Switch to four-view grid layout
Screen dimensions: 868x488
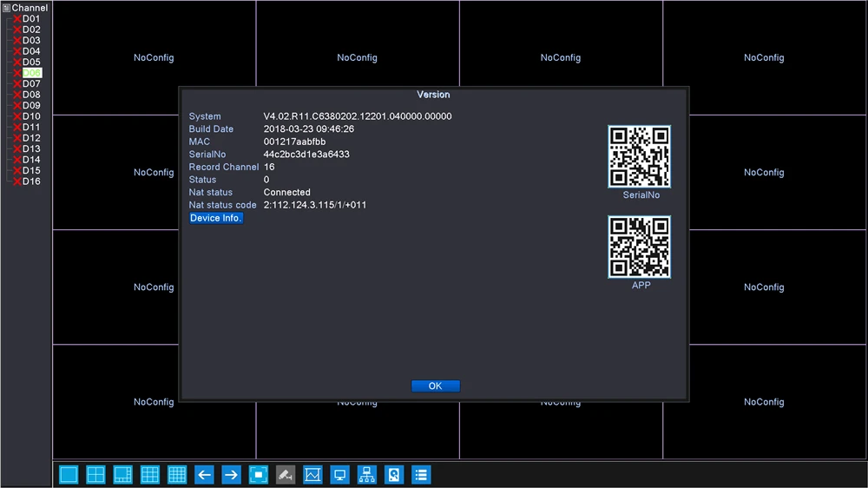click(95, 475)
